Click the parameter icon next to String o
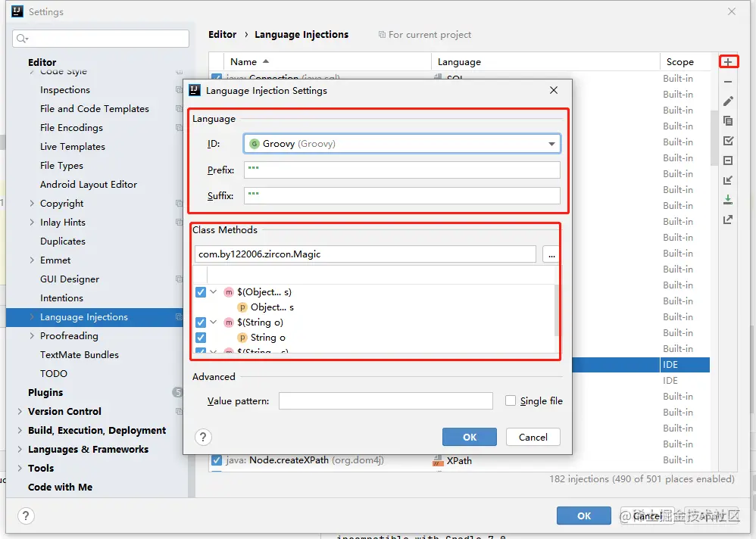 [x=242, y=338]
